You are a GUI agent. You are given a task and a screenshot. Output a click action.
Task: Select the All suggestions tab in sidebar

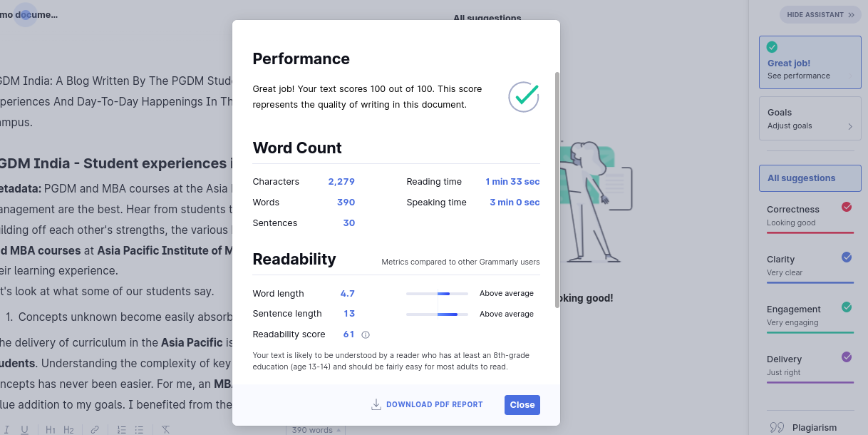(x=810, y=178)
